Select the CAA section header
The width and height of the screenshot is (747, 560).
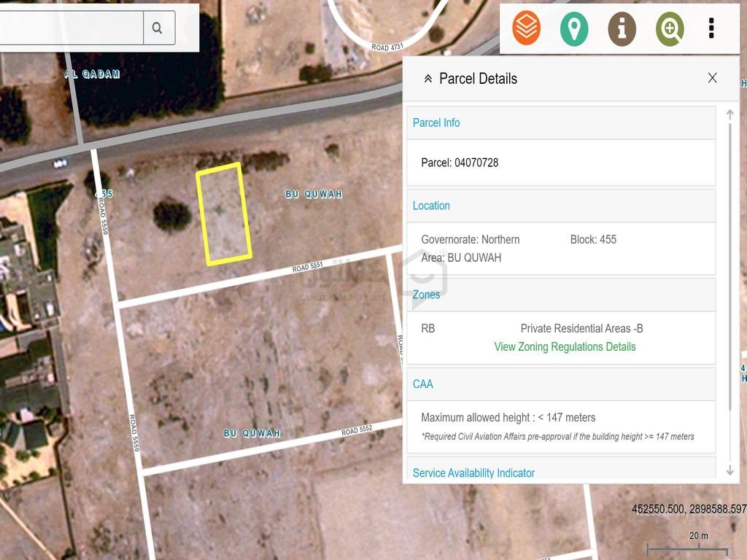coord(561,384)
